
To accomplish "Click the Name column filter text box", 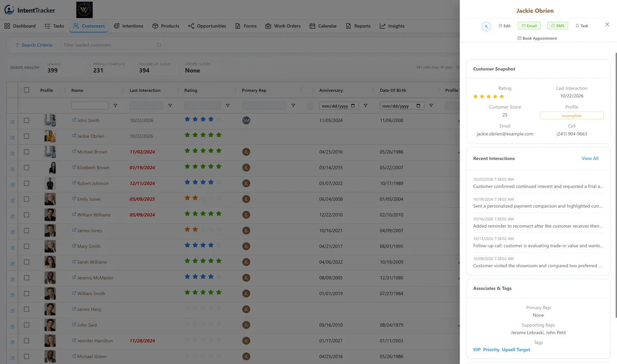I will tap(90, 105).
